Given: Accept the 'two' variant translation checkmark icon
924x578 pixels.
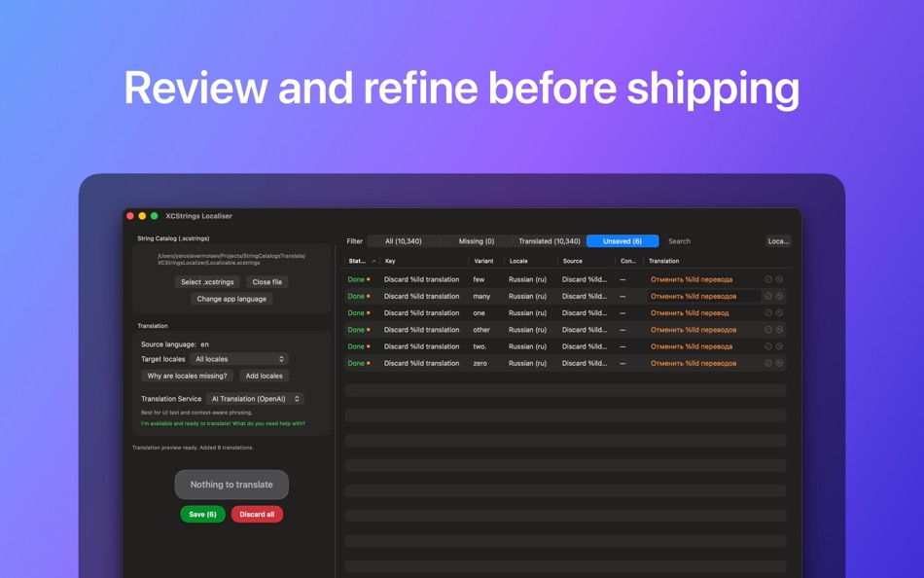Looking at the screenshot, I should pos(767,346).
